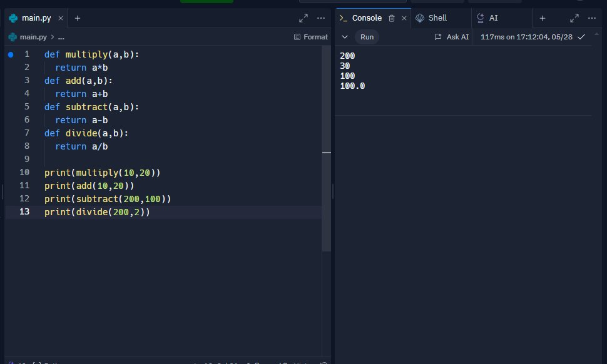Image resolution: width=607 pixels, height=364 pixels.
Task: Expand the breadcrumb ellipsis after main.py
Action: [61, 37]
